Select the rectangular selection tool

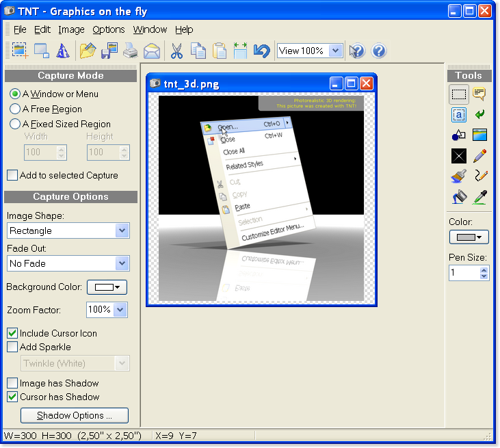[459, 94]
